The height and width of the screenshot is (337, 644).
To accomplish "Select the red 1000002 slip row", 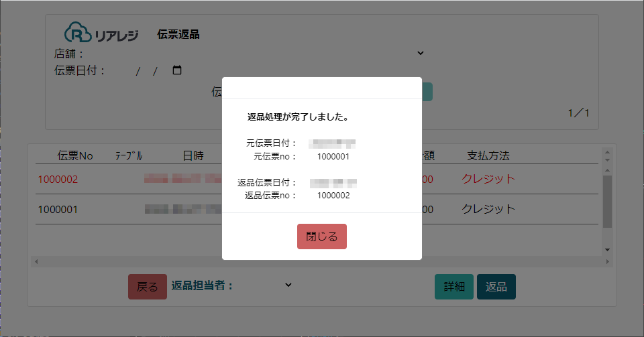I will point(58,180).
